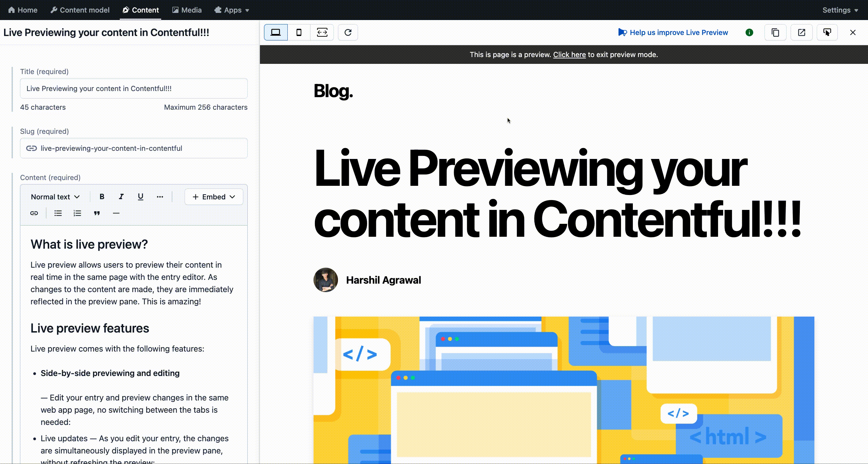868x464 pixels.
Task: Click the duplicate entry icon
Action: [775, 32]
